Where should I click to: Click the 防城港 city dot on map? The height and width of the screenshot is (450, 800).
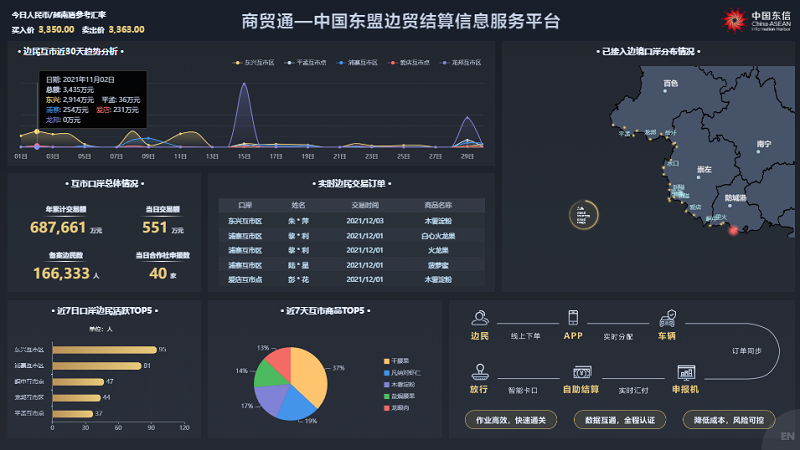(730, 206)
